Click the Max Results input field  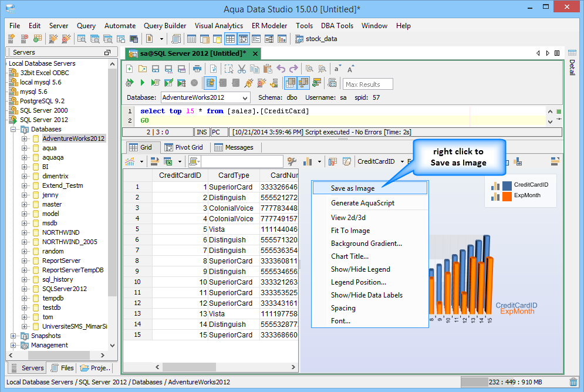(x=367, y=84)
